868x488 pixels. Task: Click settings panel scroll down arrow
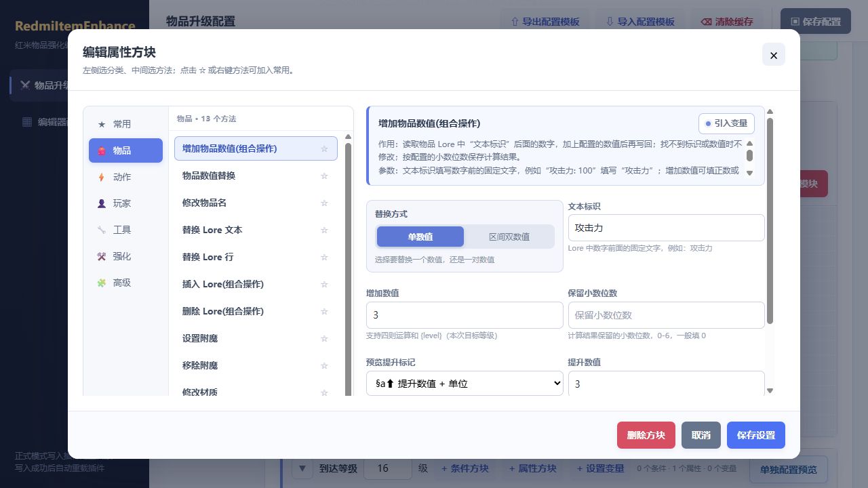pos(770,391)
